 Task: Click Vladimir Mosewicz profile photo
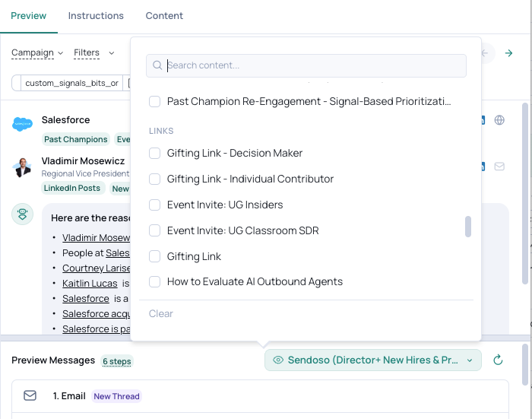coord(22,167)
